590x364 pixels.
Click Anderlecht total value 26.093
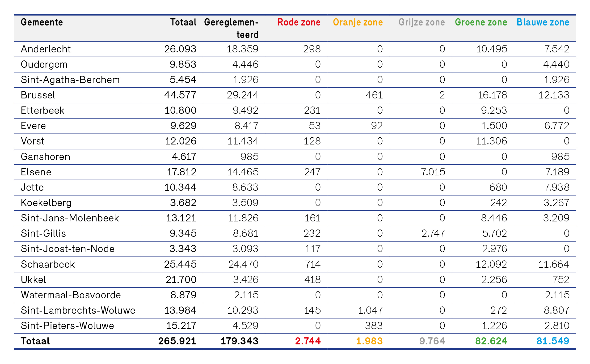click(x=180, y=49)
